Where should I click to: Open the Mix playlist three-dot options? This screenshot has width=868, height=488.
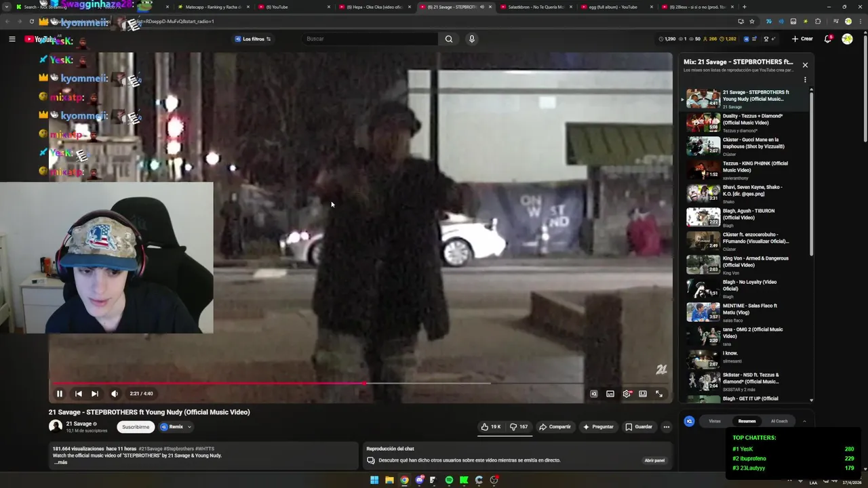(805, 80)
